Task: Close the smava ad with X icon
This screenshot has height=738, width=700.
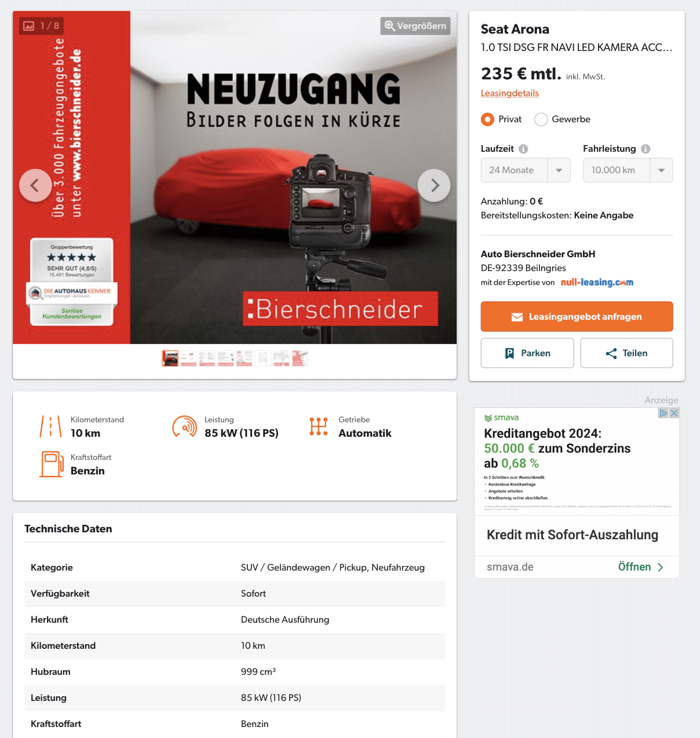Action: tap(674, 413)
